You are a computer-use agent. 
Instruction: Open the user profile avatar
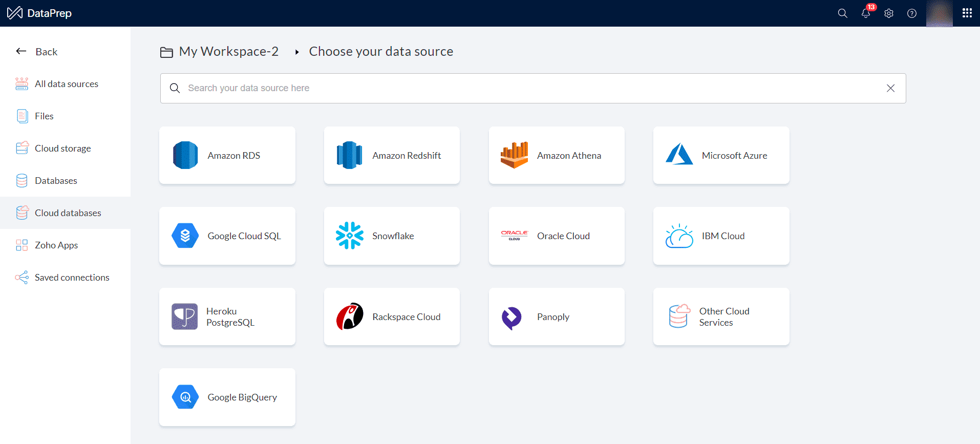click(939, 13)
